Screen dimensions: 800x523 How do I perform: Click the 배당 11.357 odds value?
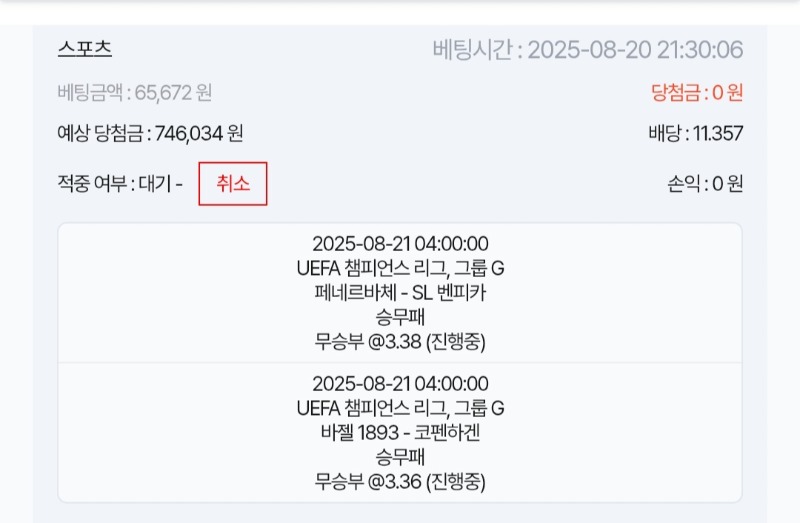pos(696,134)
